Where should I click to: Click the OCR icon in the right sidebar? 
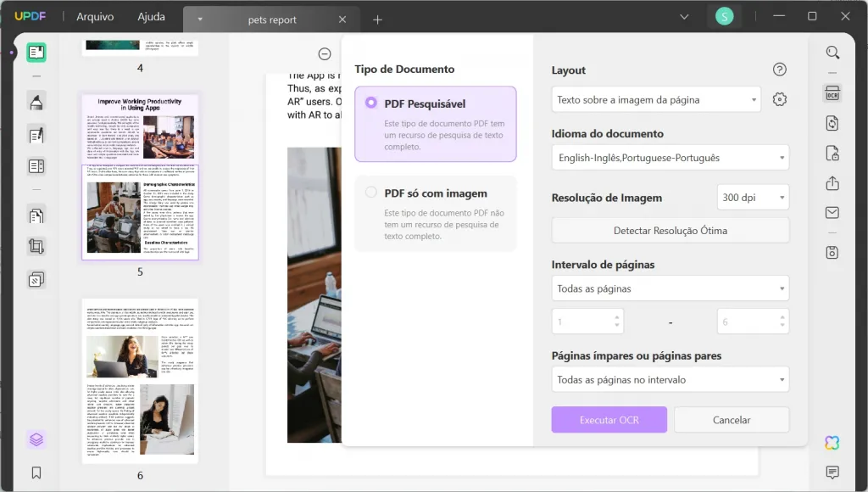(x=832, y=93)
